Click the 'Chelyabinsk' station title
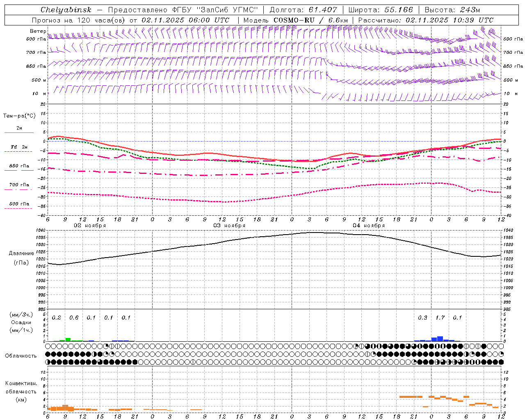 pyautogui.click(x=66, y=10)
